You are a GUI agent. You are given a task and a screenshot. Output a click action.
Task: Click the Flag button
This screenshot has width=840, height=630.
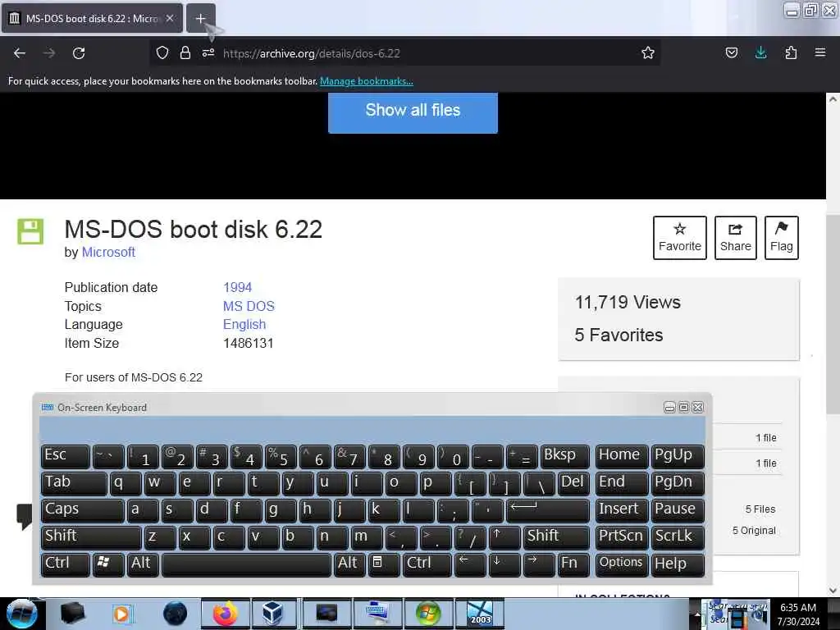coord(782,238)
